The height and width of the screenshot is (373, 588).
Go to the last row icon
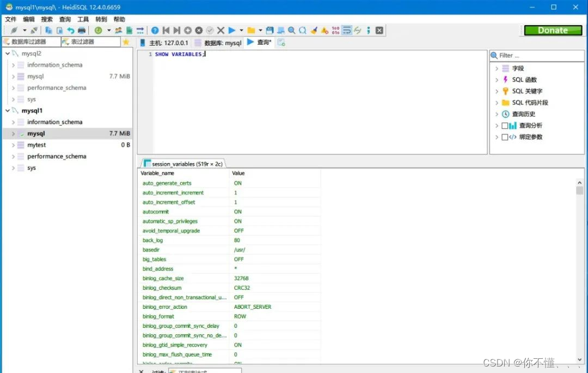[x=176, y=30]
